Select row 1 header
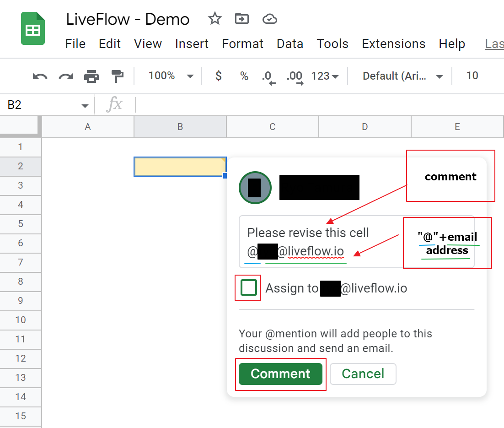The width and height of the screenshot is (504, 428). click(x=21, y=147)
